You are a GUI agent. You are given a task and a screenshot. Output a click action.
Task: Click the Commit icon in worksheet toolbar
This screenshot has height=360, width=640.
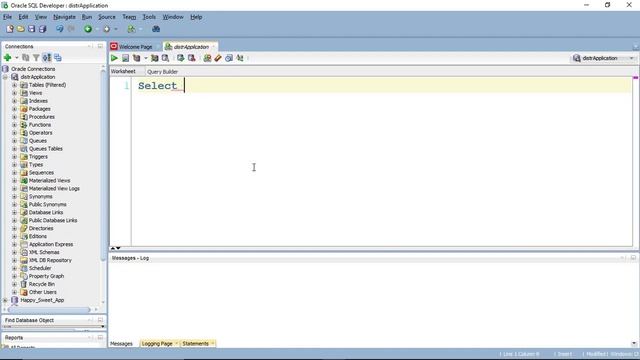180,58
